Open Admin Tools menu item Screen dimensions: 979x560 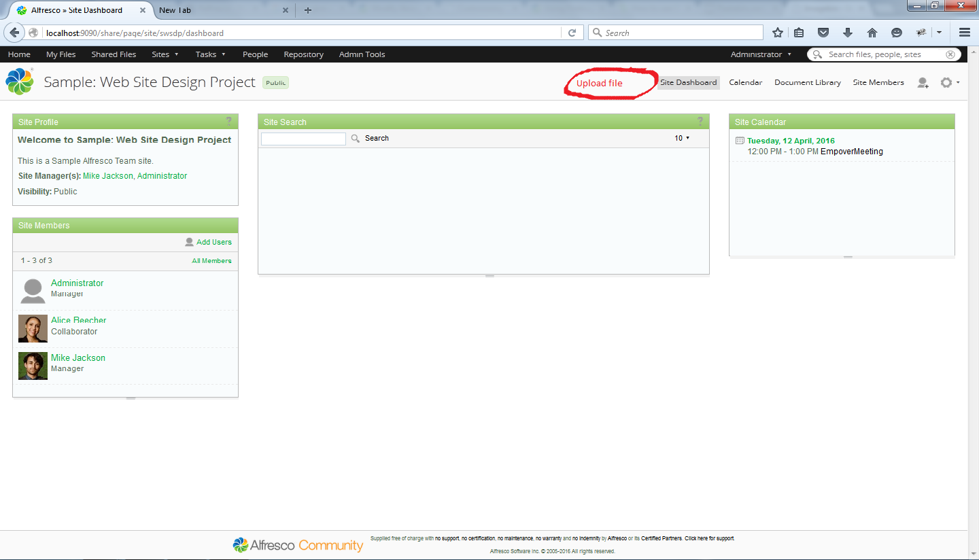(x=362, y=54)
